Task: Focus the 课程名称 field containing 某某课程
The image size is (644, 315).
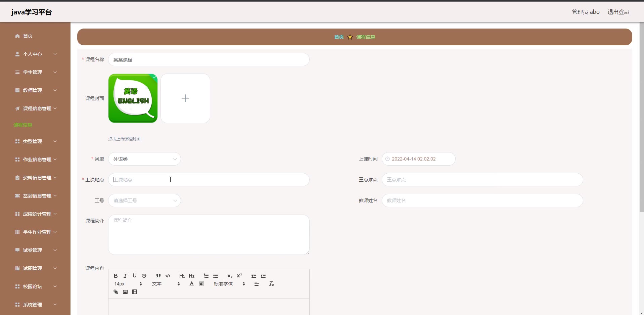Action: [x=209, y=59]
